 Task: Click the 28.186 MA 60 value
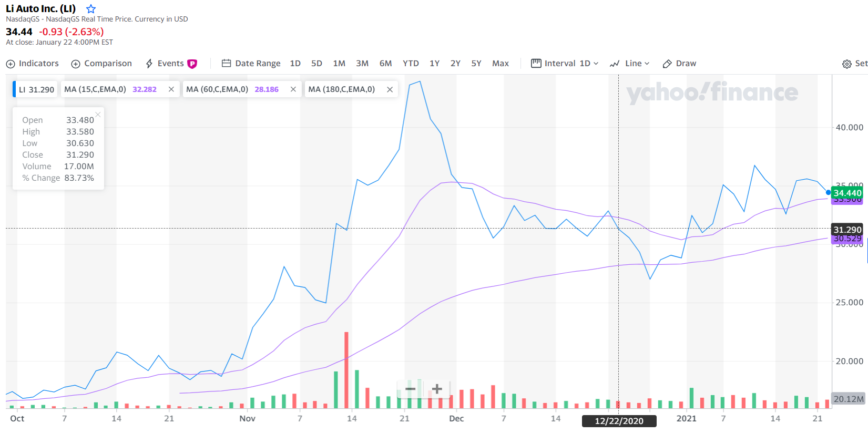(267, 89)
